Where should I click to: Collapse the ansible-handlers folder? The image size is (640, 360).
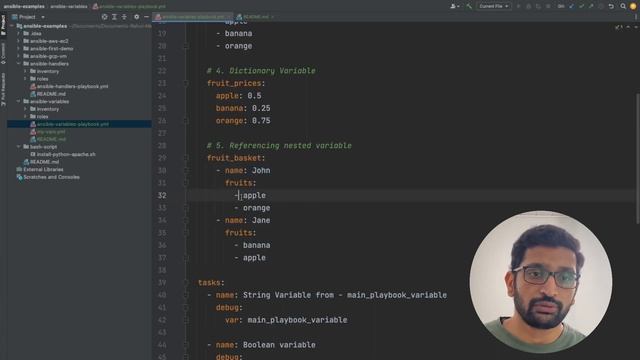(x=18, y=64)
